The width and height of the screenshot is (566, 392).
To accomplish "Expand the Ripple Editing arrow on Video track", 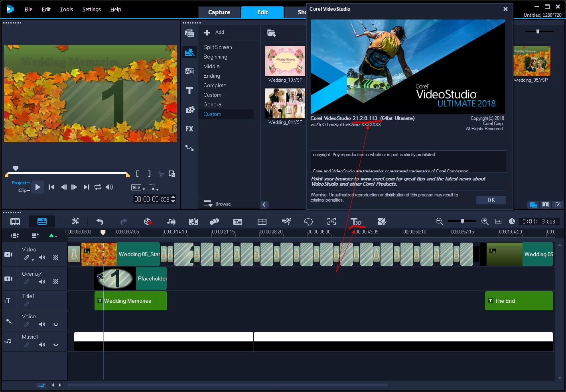I will [33, 259].
